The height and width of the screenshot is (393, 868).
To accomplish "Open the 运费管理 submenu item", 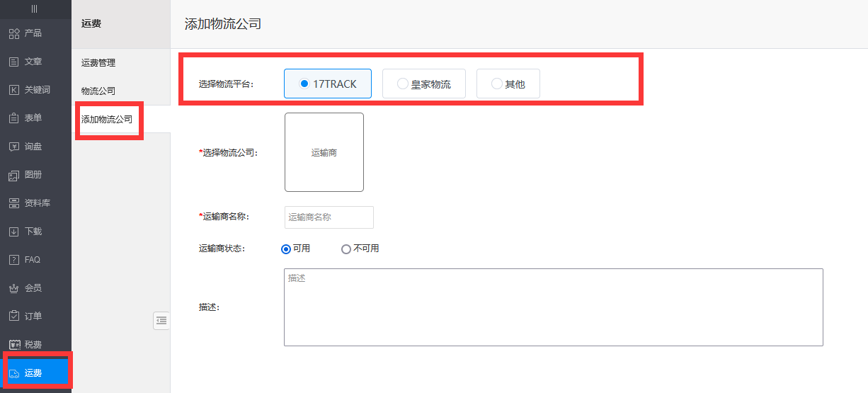I will click(98, 63).
